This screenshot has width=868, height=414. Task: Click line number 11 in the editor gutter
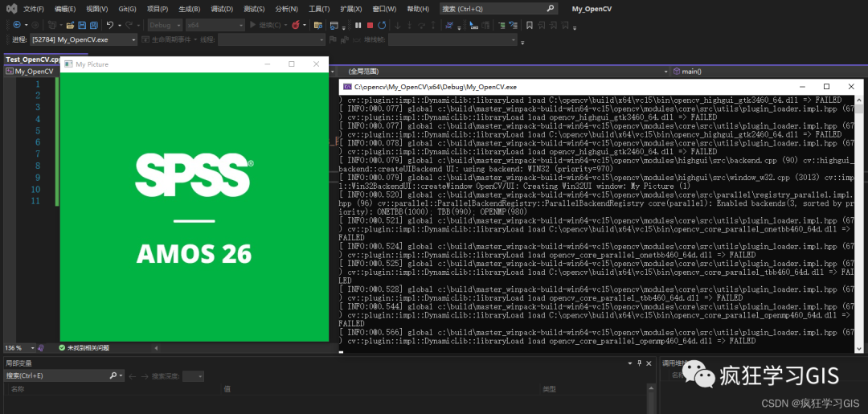pyautogui.click(x=35, y=201)
